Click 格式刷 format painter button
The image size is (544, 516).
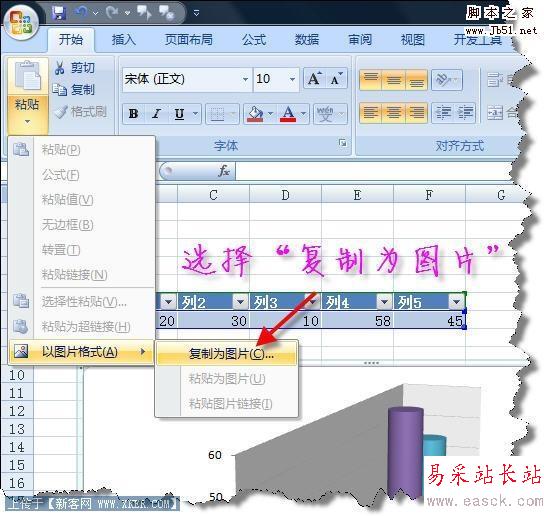click(80, 112)
